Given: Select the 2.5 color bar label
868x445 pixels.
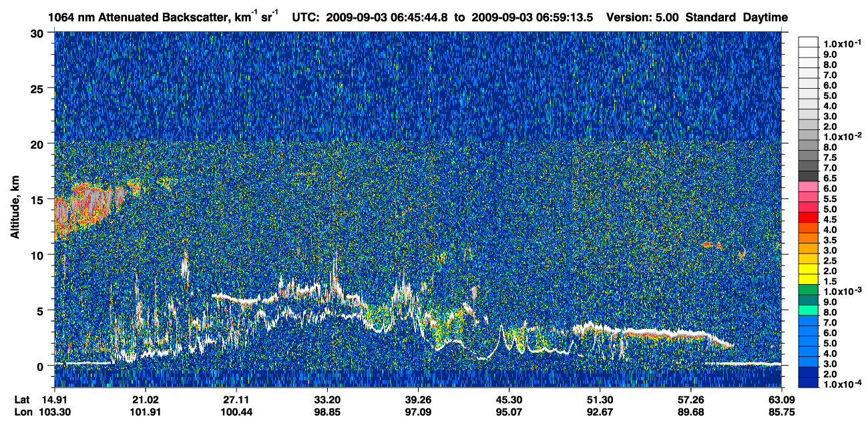Looking at the screenshot, I should pyautogui.click(x=831, y=261).
